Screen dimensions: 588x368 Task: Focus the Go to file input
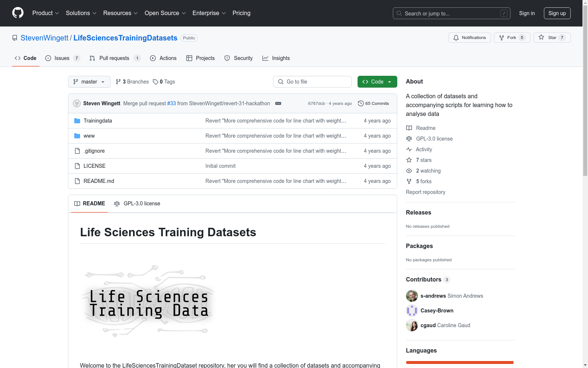coord(312,82)
